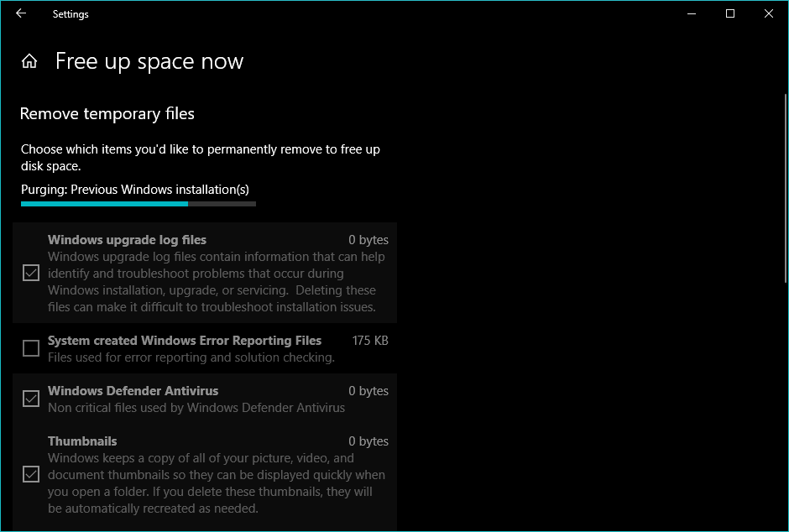Click the Settings window title text
Image resolution: width=789 pixels, height=532 pixels.
pyautogui.click(x=71, y=13)
